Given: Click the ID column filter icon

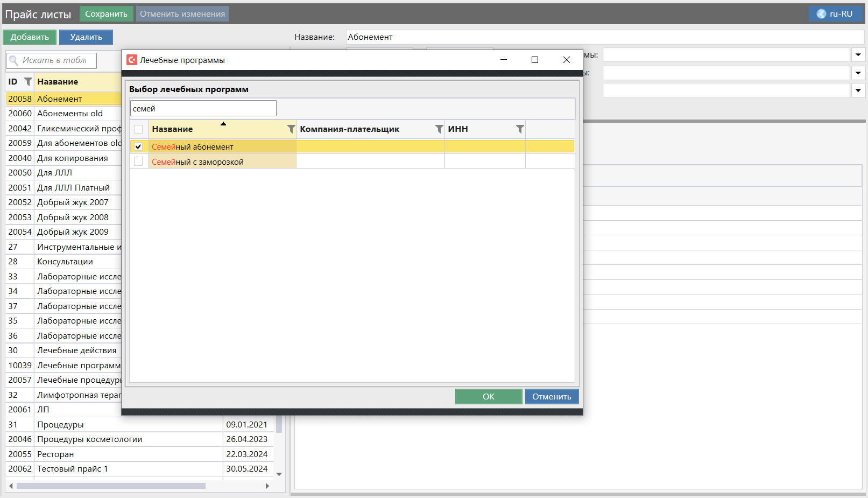Looking at the screenshot, I should click(28, 82).
